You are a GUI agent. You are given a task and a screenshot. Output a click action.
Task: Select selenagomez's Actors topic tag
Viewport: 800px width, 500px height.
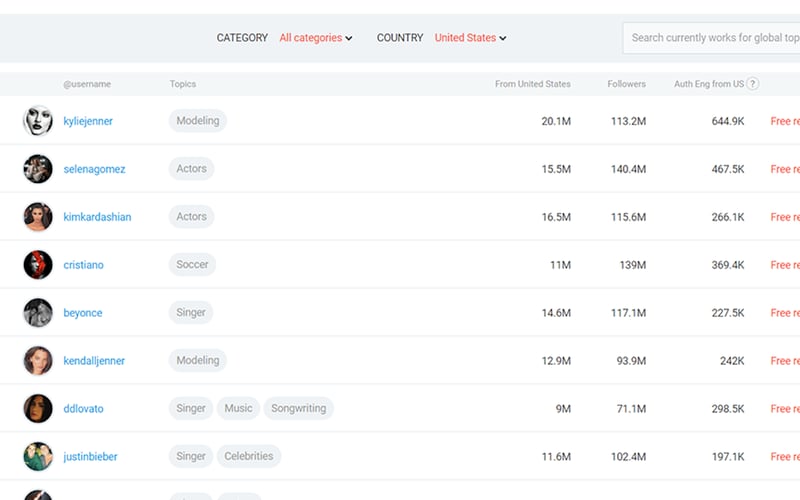191,168
